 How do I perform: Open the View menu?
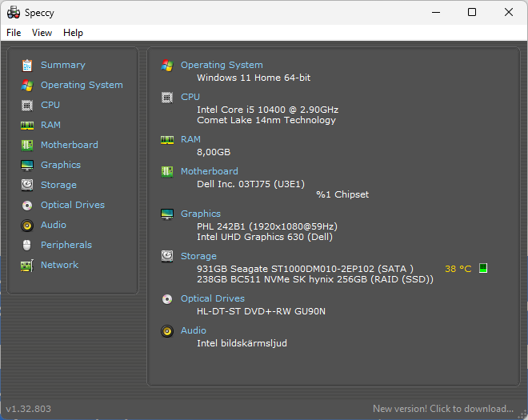coord(42,33)
